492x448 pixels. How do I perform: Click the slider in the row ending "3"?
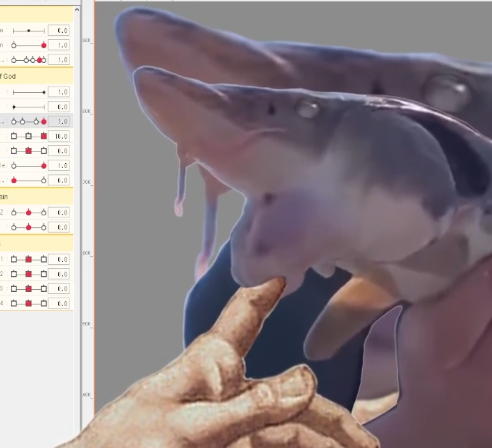[29, 289]
